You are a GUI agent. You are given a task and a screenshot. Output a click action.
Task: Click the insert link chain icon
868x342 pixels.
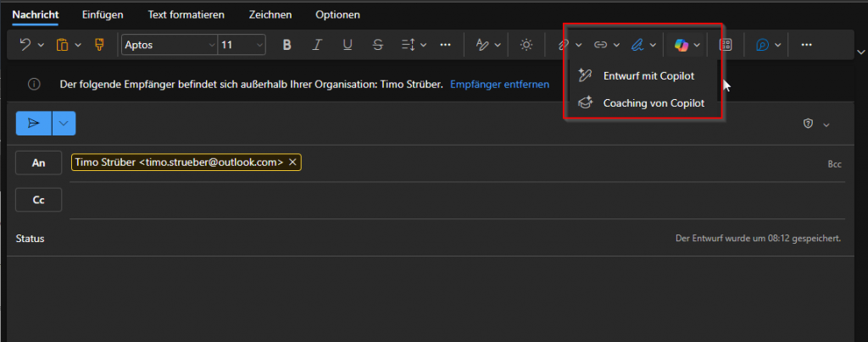point(600,45)
